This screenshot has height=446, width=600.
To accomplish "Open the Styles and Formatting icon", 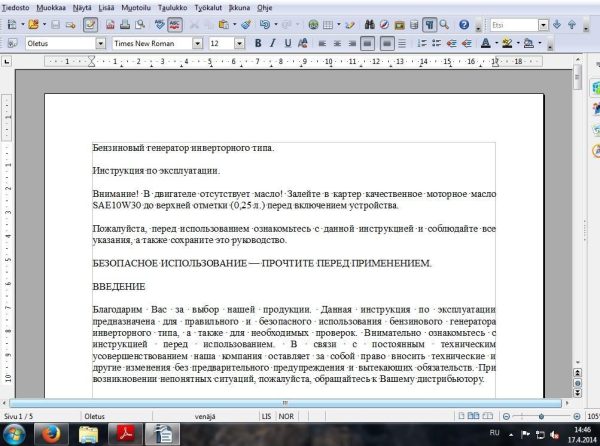I will click(x=12, y=43).
